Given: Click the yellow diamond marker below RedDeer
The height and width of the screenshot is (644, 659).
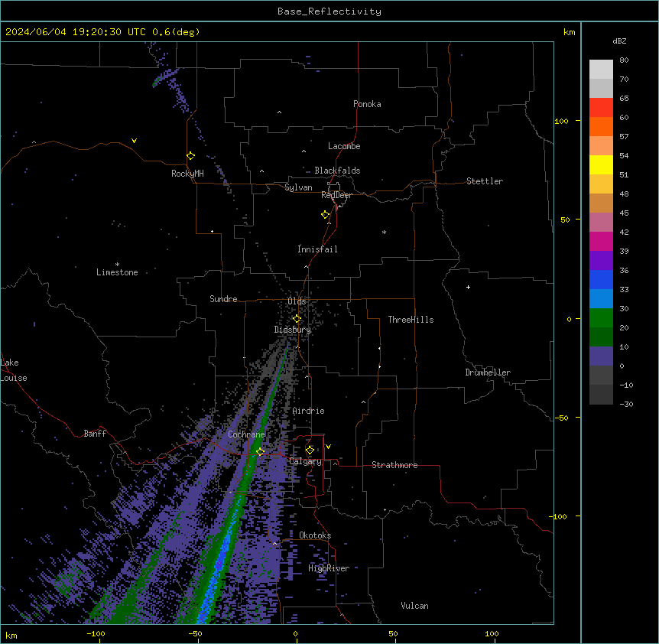Looking at the screenshot, I should 326,215.
